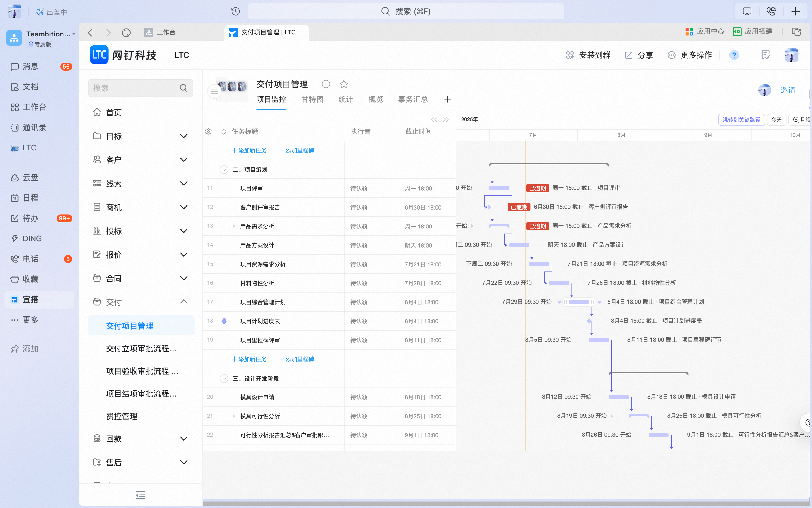Screen dimensions: 812x508
Task: Open the phone call icon top right
Action: click(x=771, y=11)
